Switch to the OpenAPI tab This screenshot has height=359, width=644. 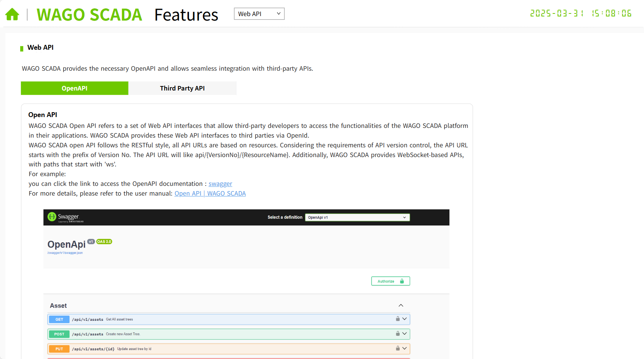[74, 88]
